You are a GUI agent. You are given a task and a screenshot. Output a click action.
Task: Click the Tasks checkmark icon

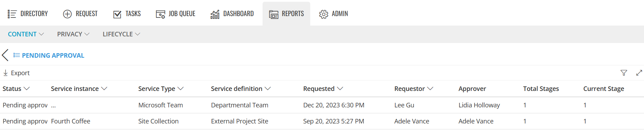click(x=117, y=14)
